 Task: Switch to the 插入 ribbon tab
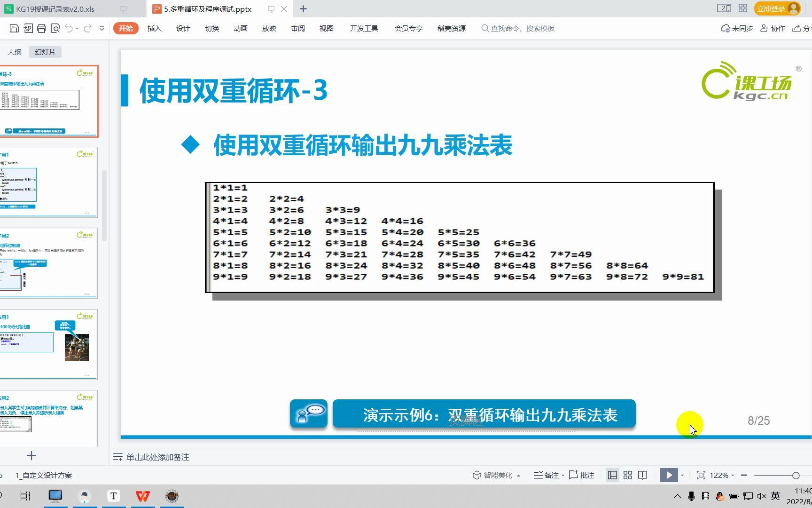tap(154, 28)
